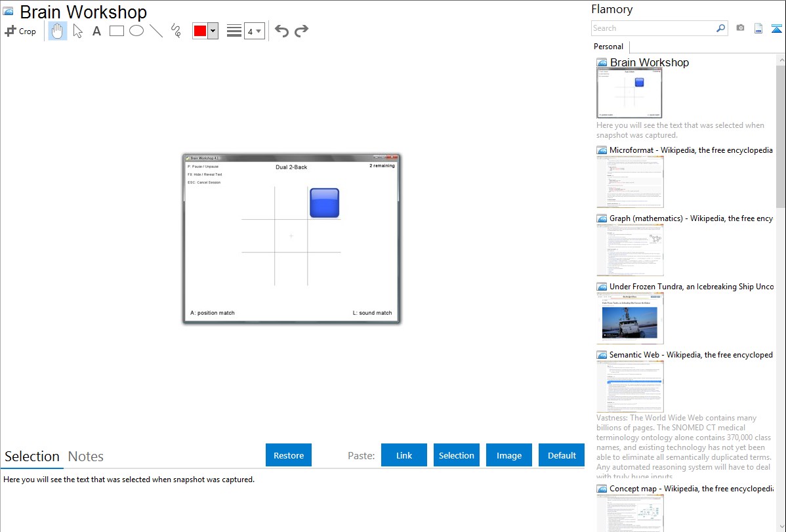
Task: Click the camera capture icon
Action: 740,28
